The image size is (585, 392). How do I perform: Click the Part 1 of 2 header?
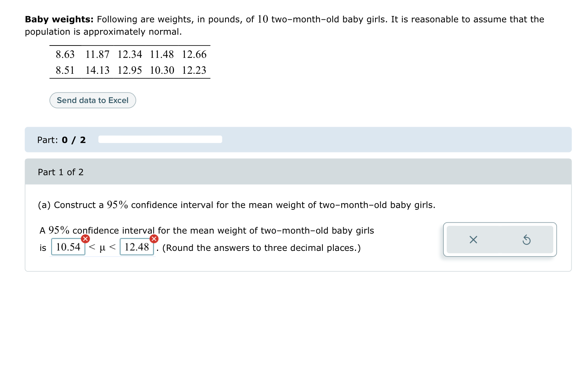(x=61, y=172)
